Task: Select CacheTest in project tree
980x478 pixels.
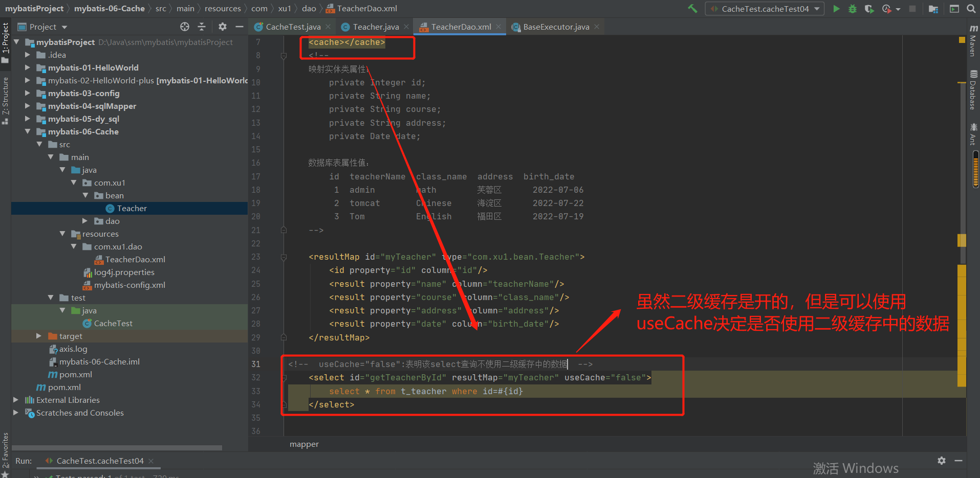Action: [x=107, y=323]
